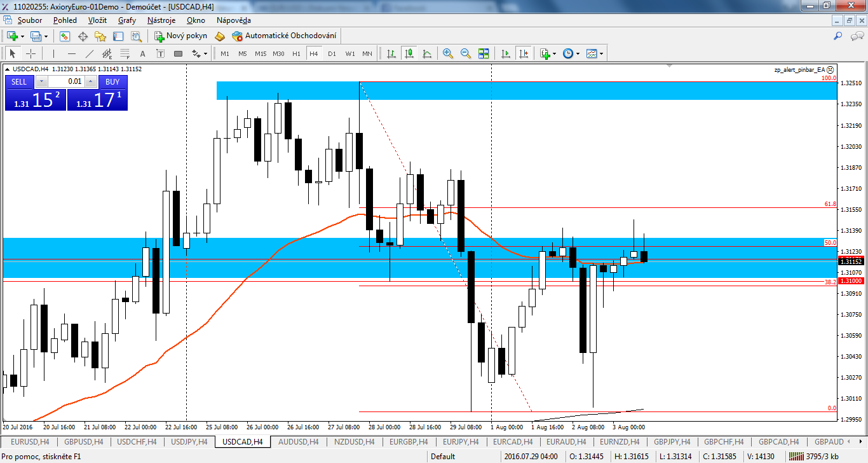Switch to GBPCAD,H4 chart tab
This screenshot has height=463, width=868.
tap(780, 441)
